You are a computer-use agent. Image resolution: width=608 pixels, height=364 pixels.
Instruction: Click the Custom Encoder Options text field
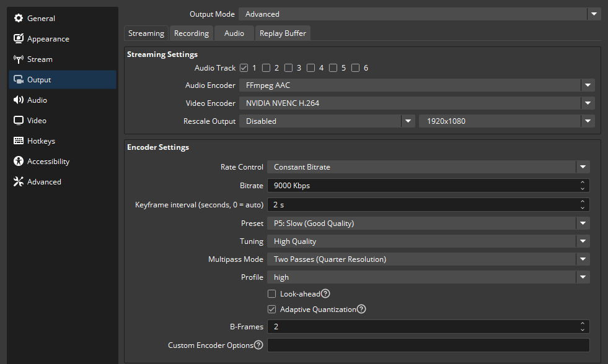428,345
